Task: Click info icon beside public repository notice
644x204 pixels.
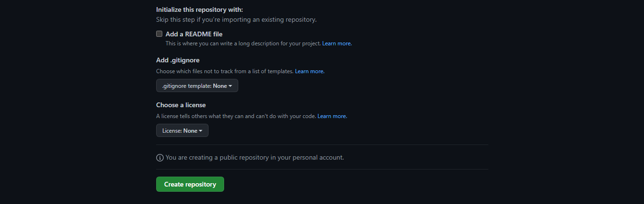Action: (160, 158)
